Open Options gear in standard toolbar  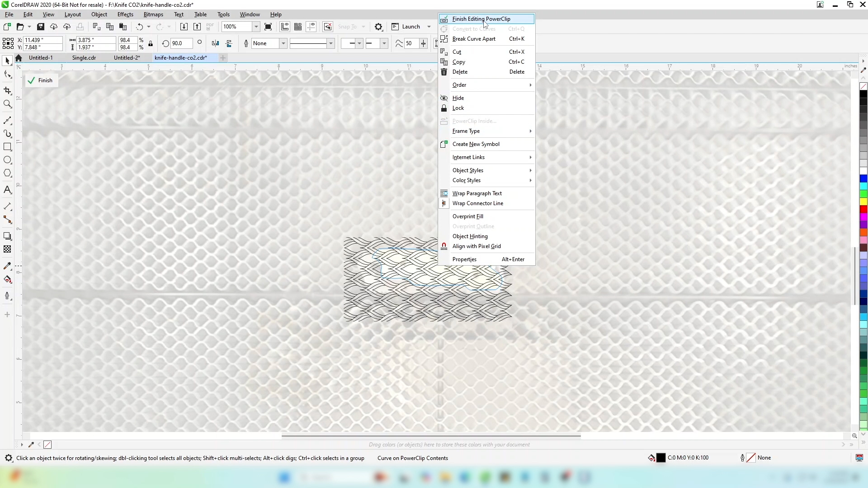(379, 27)
